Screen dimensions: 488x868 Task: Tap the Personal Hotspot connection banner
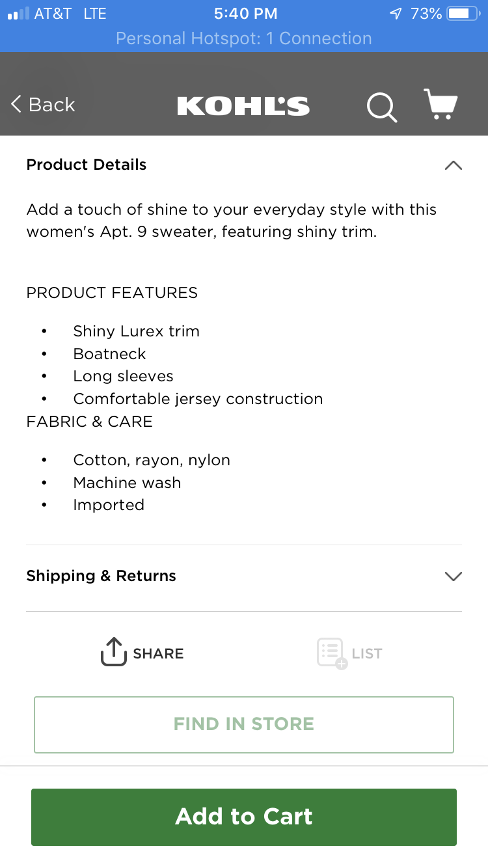click(244, 38)
